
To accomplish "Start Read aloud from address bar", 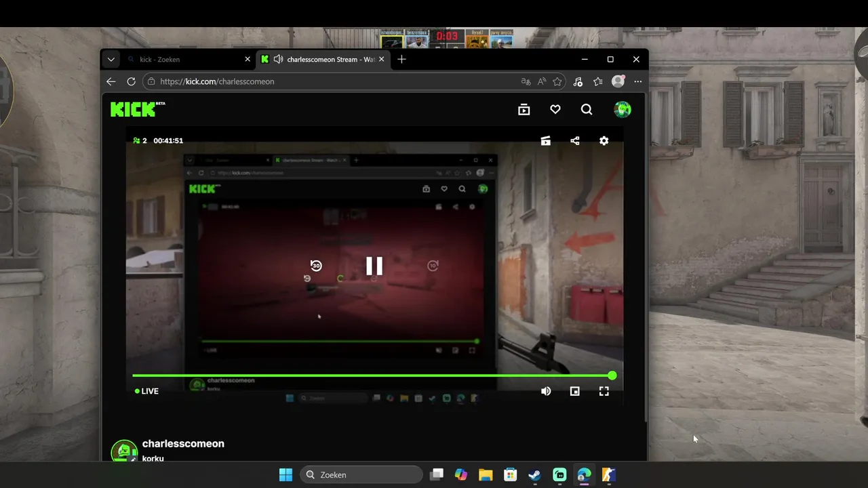I will tap(541, 81).
